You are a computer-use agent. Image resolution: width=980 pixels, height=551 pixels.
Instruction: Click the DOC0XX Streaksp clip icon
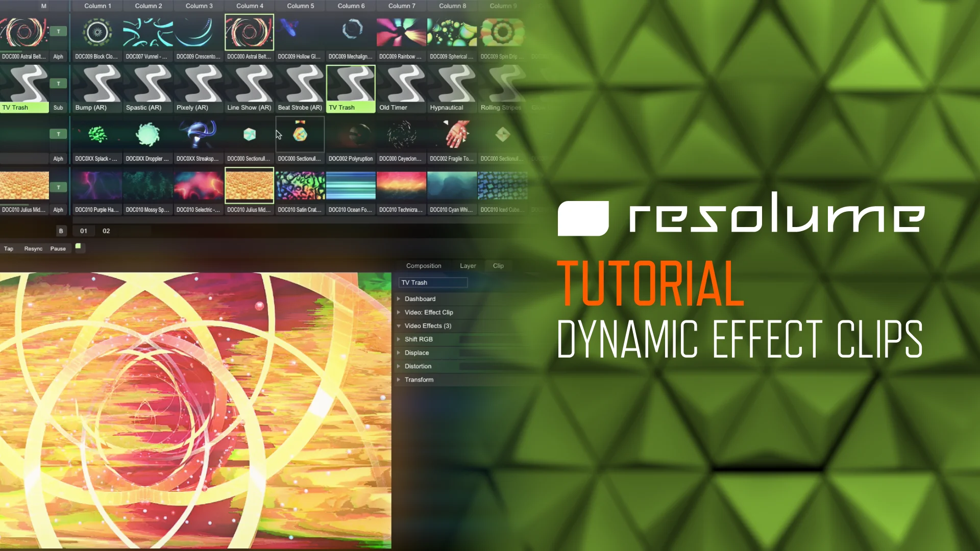click(198, 135)
